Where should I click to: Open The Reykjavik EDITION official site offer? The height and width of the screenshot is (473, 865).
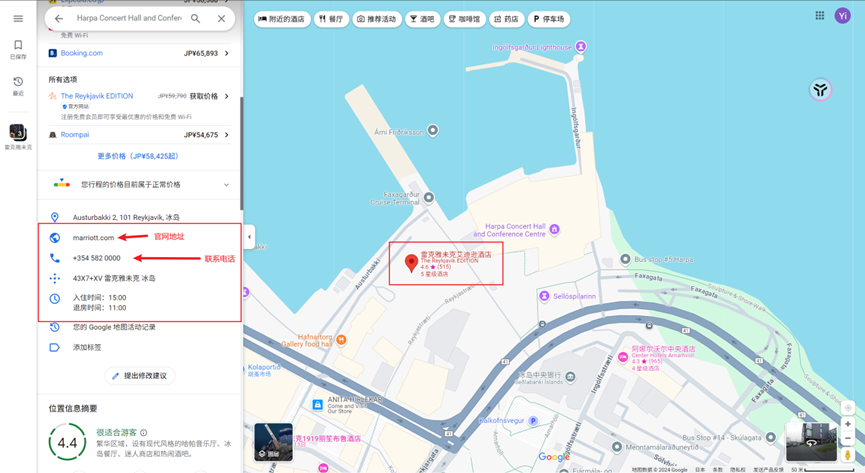coord(97,96)
